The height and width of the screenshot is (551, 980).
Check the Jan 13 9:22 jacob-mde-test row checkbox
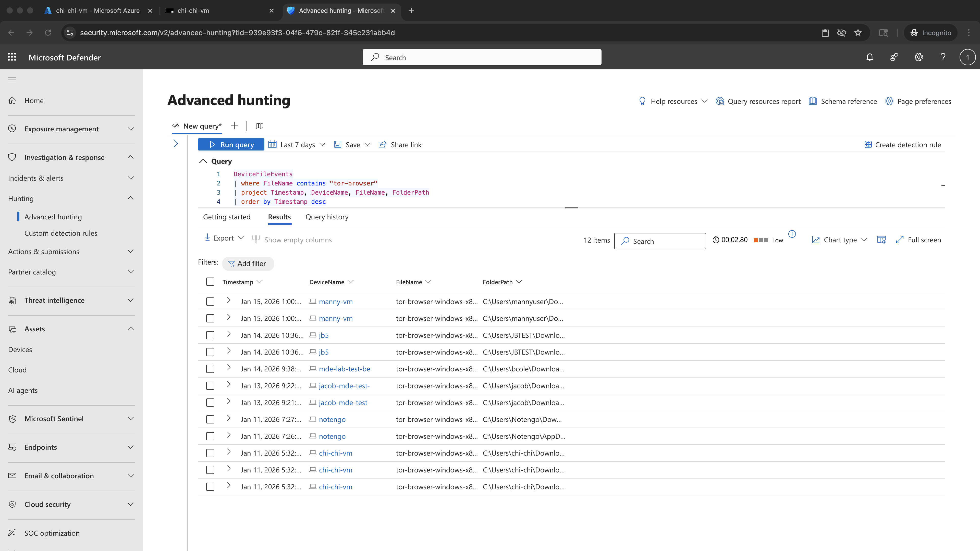point(210,386)
